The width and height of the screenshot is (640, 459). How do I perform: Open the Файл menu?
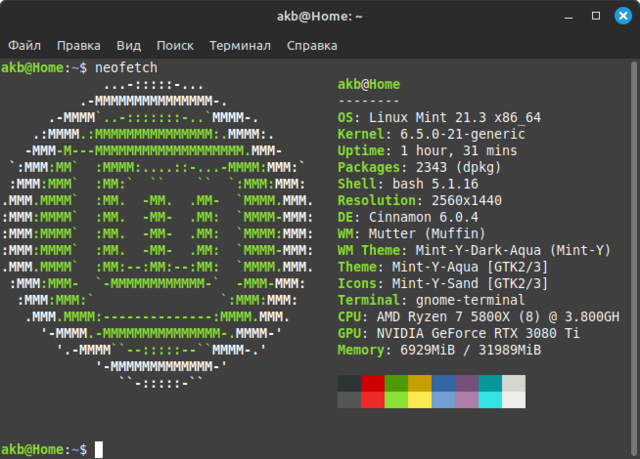coord(24,45)
